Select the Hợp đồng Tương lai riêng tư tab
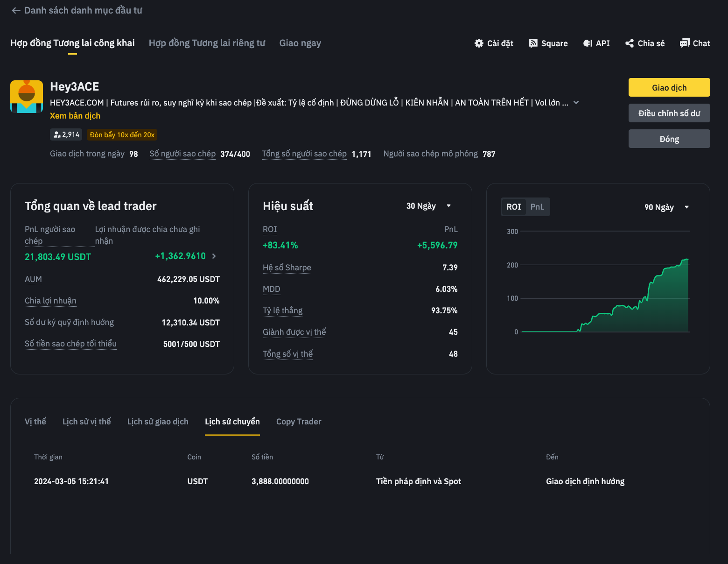This screenshot has width=728, height=564. click(207, 43)
